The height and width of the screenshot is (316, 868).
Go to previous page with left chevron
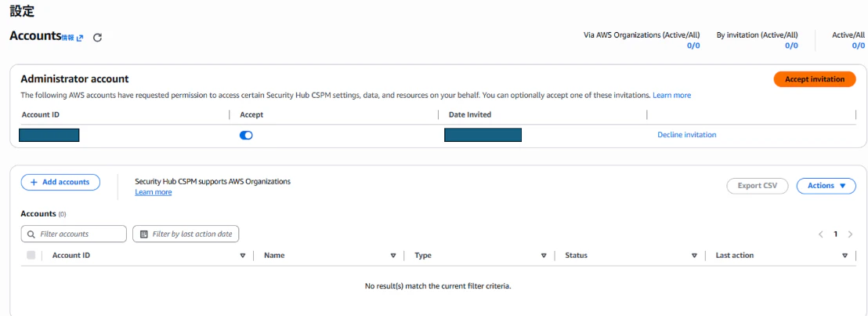[x=822, y=234]
